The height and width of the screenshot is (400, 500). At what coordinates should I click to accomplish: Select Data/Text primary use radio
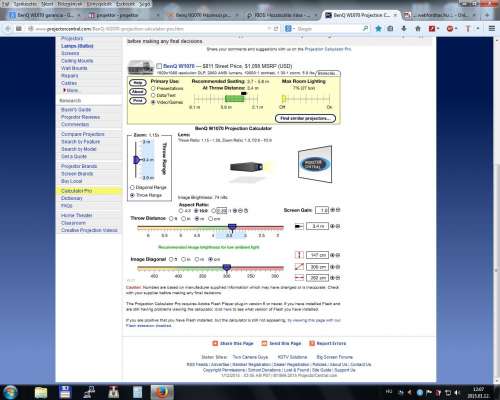[x=153, y=95]
